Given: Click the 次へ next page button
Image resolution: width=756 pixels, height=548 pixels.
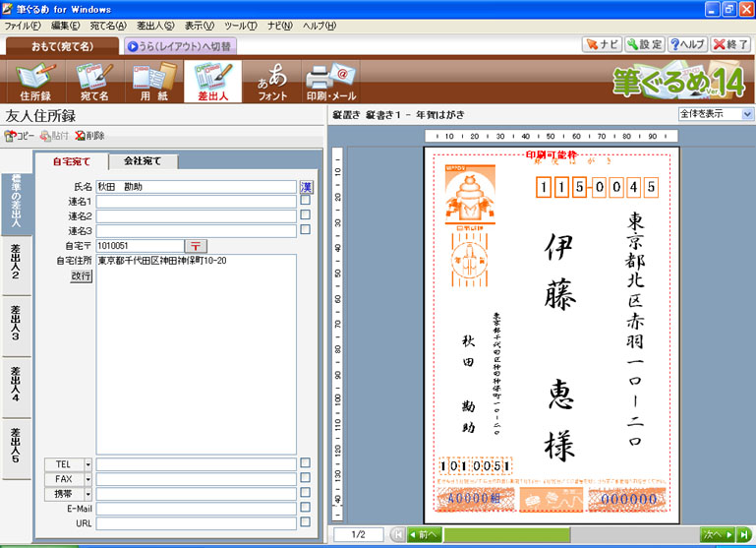Looking at the screenshot, I should (715, 534).
